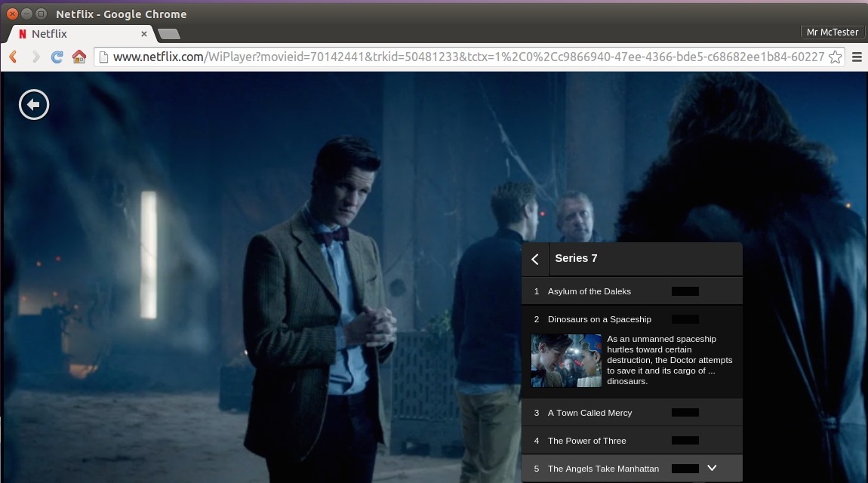Maximize the Chrome window

41,14
